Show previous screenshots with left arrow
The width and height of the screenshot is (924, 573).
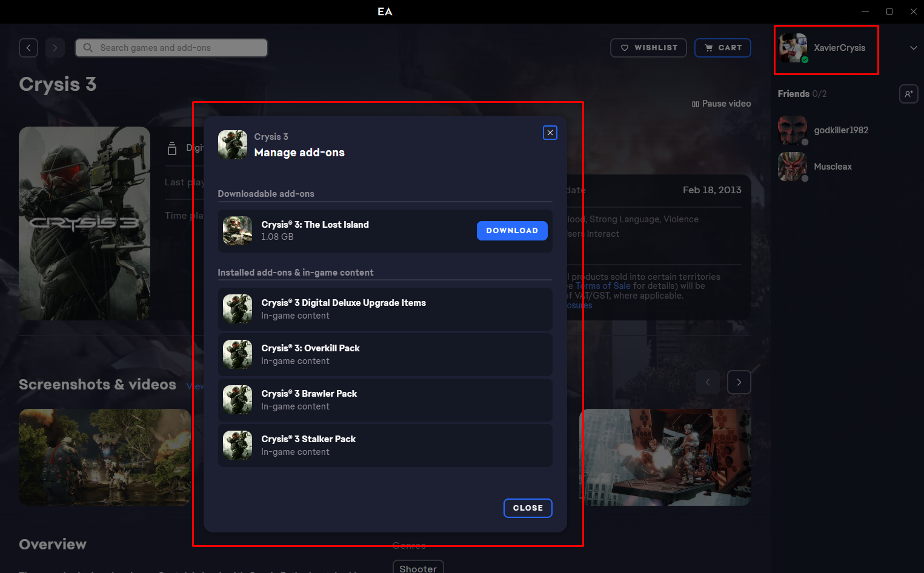tap(708, 382)
